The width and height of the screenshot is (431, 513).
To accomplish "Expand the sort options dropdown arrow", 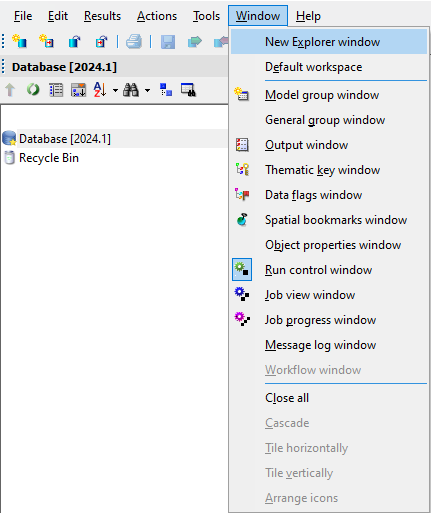I will 115,90.
